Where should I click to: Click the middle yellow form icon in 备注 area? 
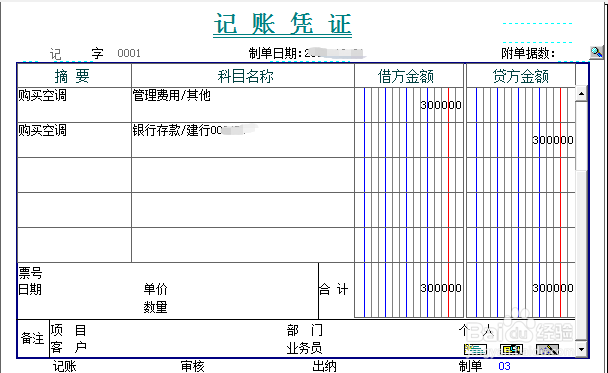(511, 349)
